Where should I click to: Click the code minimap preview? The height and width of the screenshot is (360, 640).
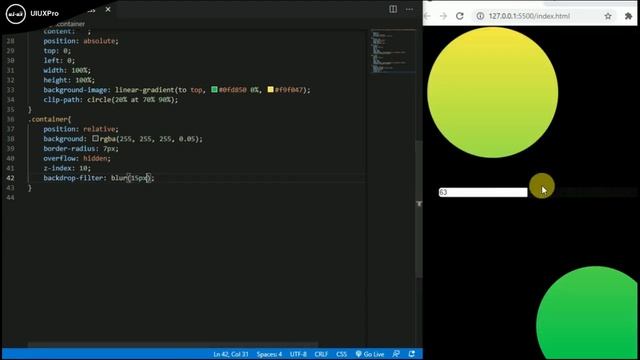click(393, 51)
